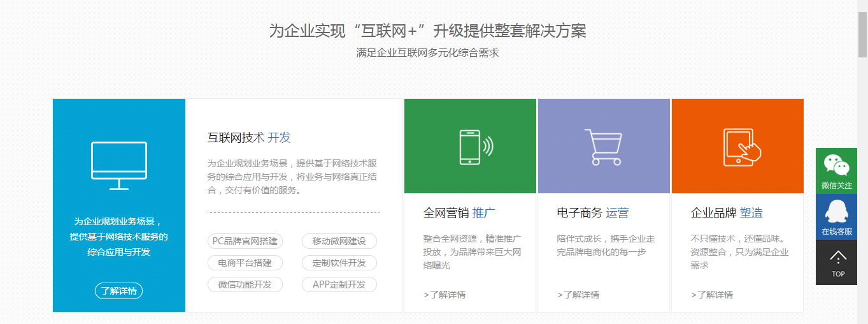Open the QQ 在线客服 support icon
The height and width of the screenshot is (324, 868).
(x=836, y=217)
